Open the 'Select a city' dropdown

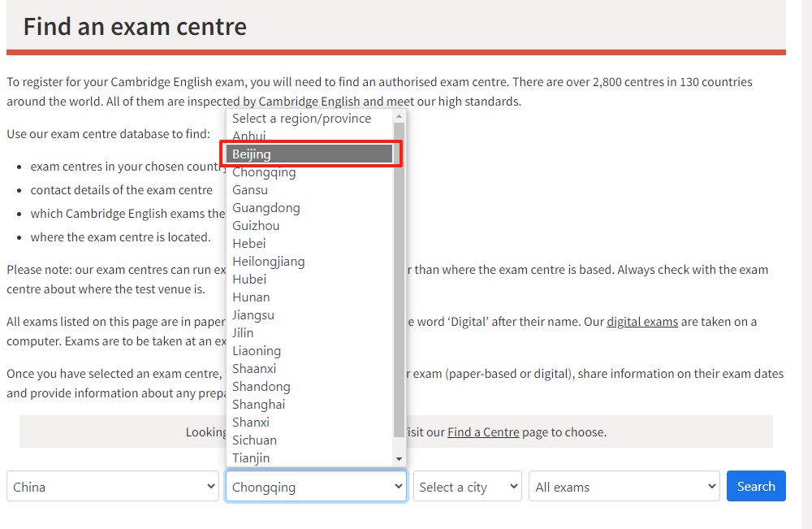click(468, 486)
